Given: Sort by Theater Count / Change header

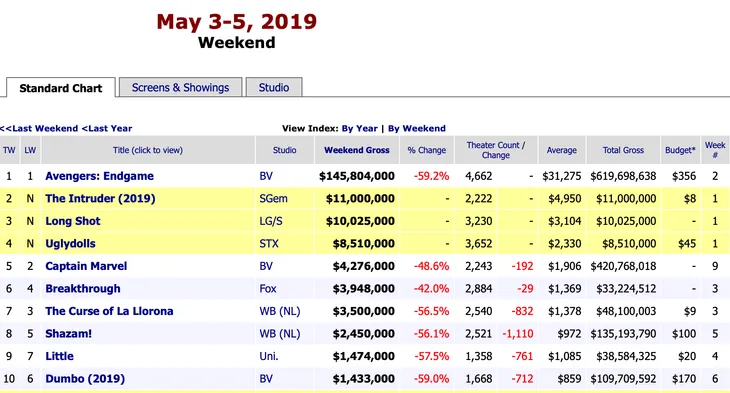Looking at the screenshot, I should 496,150.
